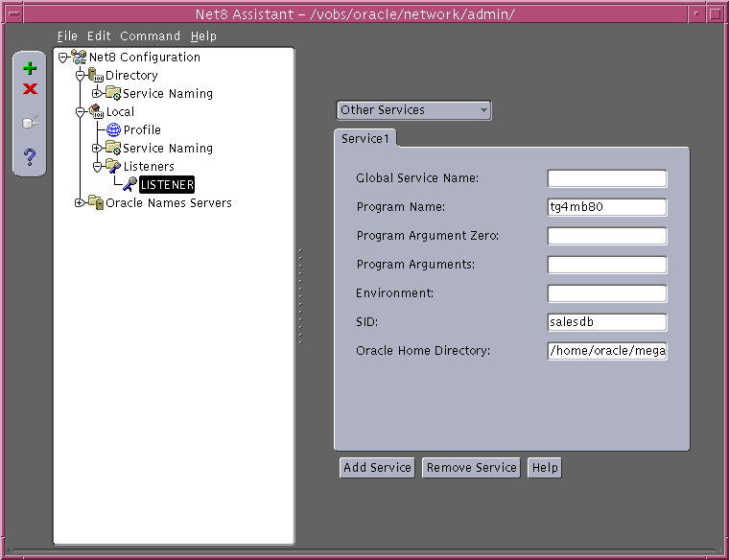Click the Net8 Configuration root icon
This screenshot has width=729, height=560.
[79, 58]
